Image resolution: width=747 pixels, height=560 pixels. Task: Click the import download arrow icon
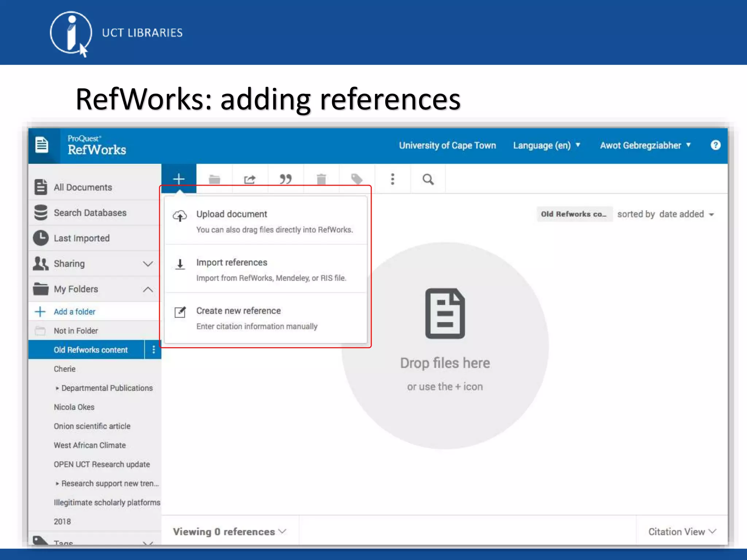(180, 264)
